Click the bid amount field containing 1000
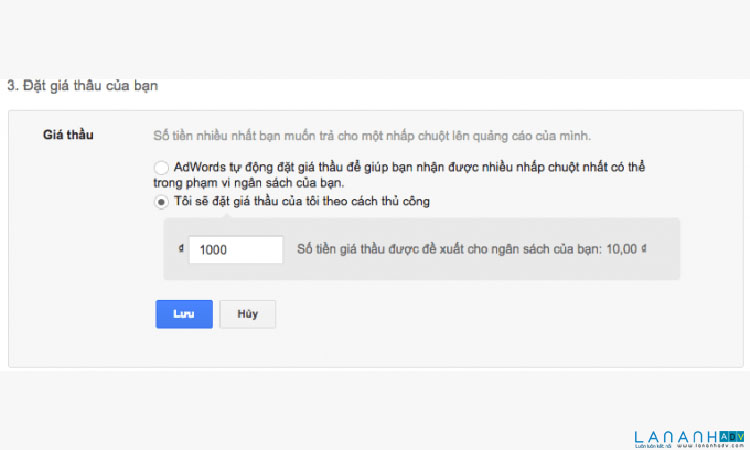Viewport: 750px width, 450px height. 235,250
